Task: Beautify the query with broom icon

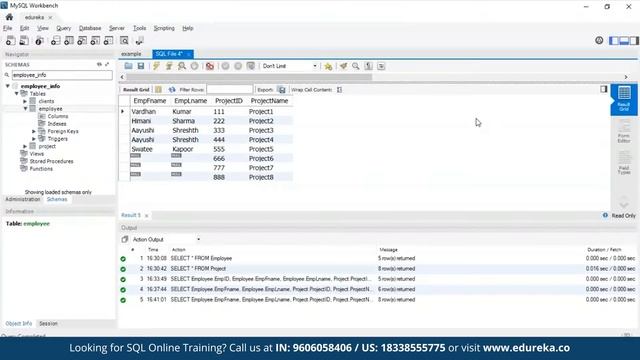Action: [x=343, y=66]
